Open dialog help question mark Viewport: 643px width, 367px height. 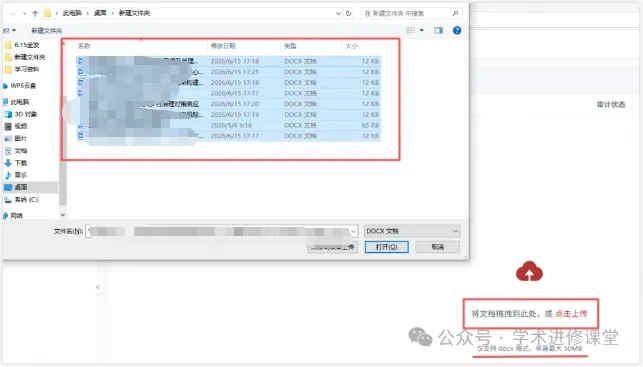point(457,30)
